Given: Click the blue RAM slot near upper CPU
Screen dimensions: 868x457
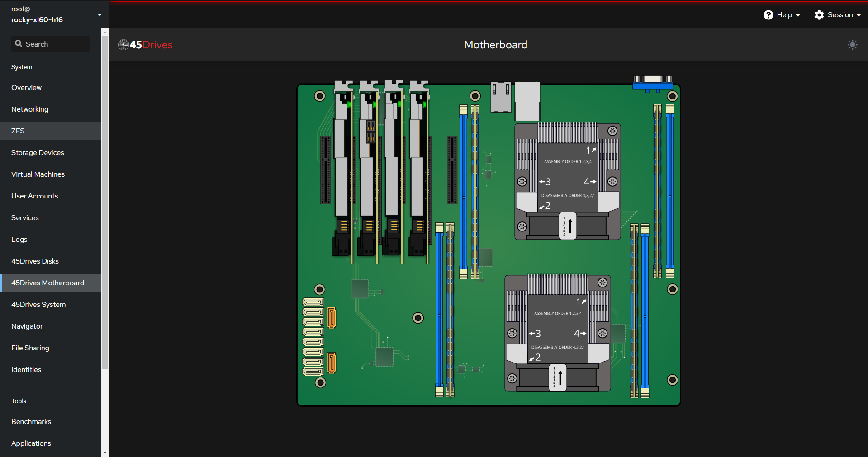Looking at the screenshot, I should point(463,192).
